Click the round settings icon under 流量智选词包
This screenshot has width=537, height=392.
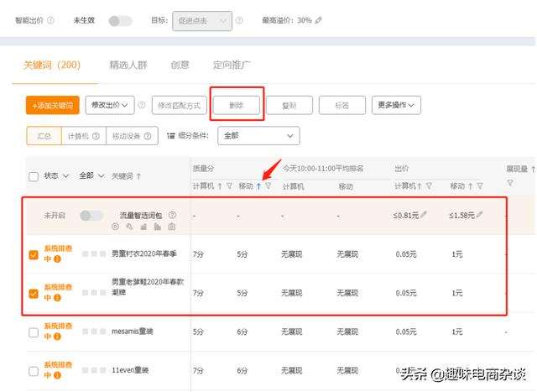[116, 227]
